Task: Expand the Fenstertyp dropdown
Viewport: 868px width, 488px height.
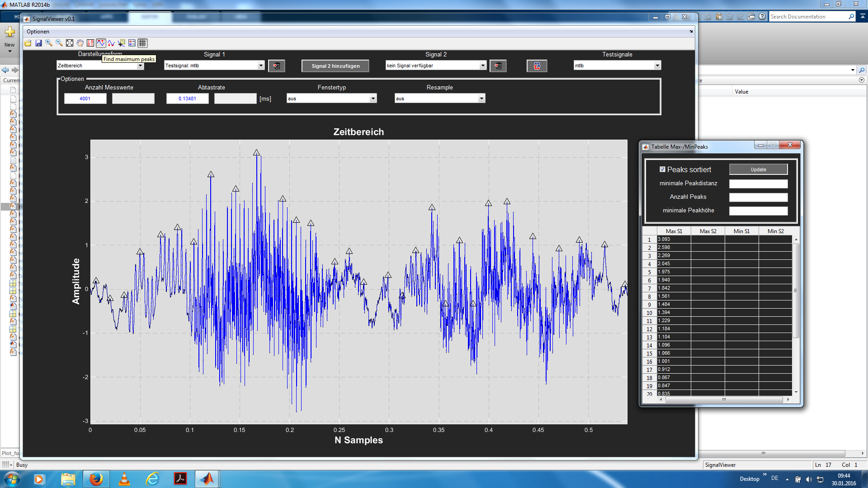Action: [331, 99]
